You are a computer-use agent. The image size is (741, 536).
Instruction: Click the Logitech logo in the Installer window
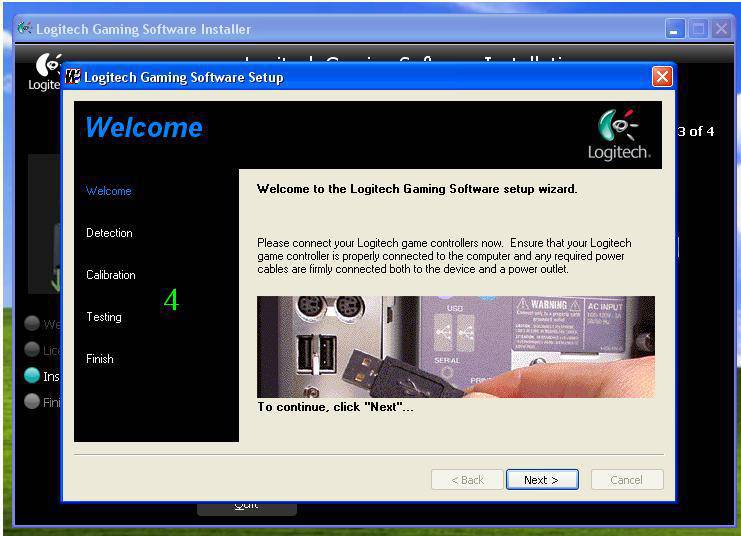tap(45, 72)
